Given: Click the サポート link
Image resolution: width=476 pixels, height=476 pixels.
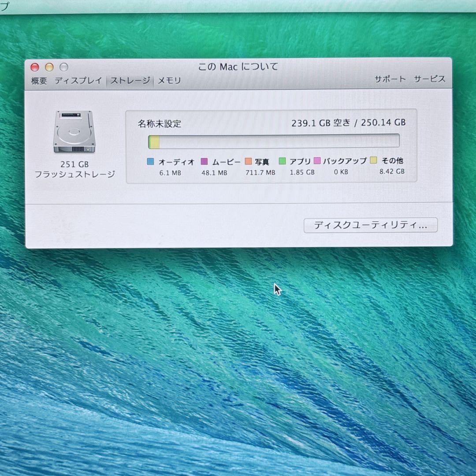Looking at the screenshot, I should [390, 80].
